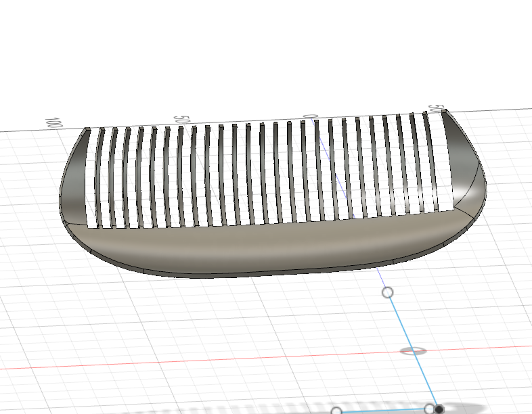Click the solid black sketch endpoint
Screen dimensions: 532x414
pos(439,409)
